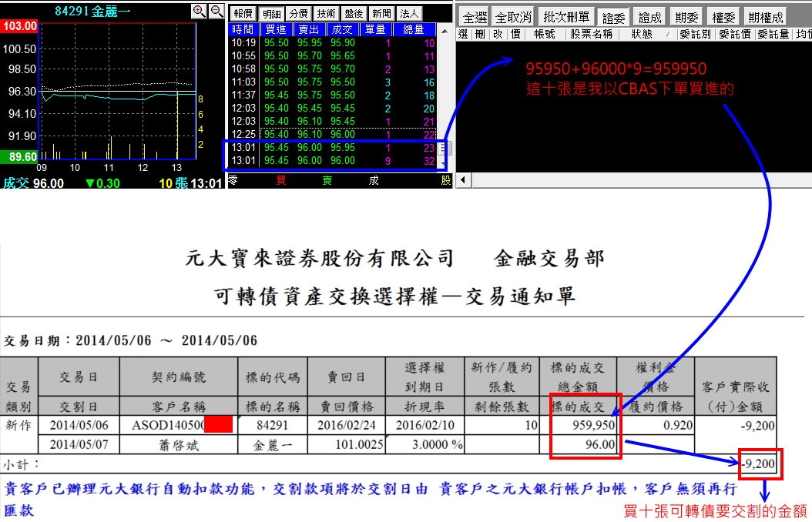Open the 盤後 tab

click(x=354, y=13)
